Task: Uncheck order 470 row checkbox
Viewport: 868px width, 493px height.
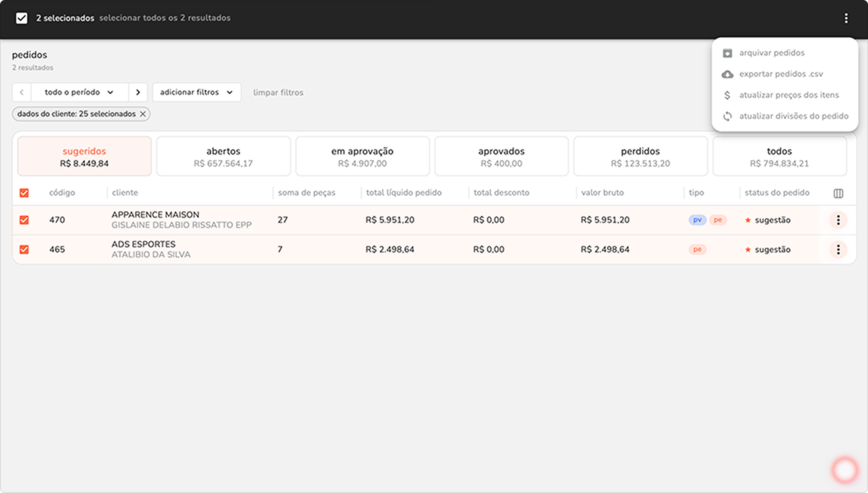Action: coord(24,220)
